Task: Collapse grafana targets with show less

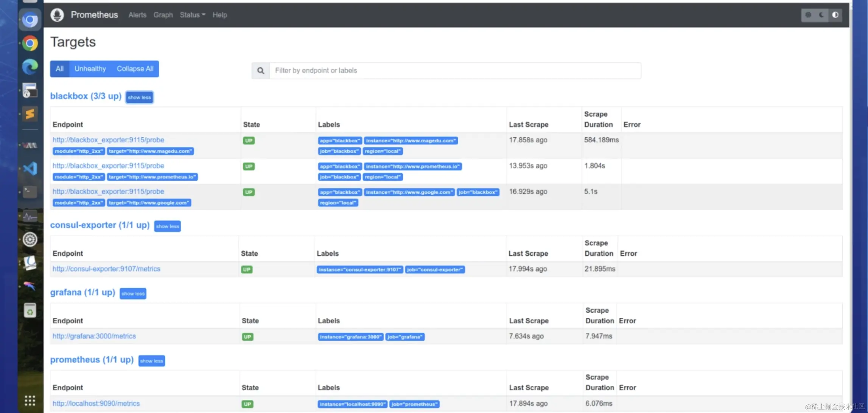Action: (133, 293)
